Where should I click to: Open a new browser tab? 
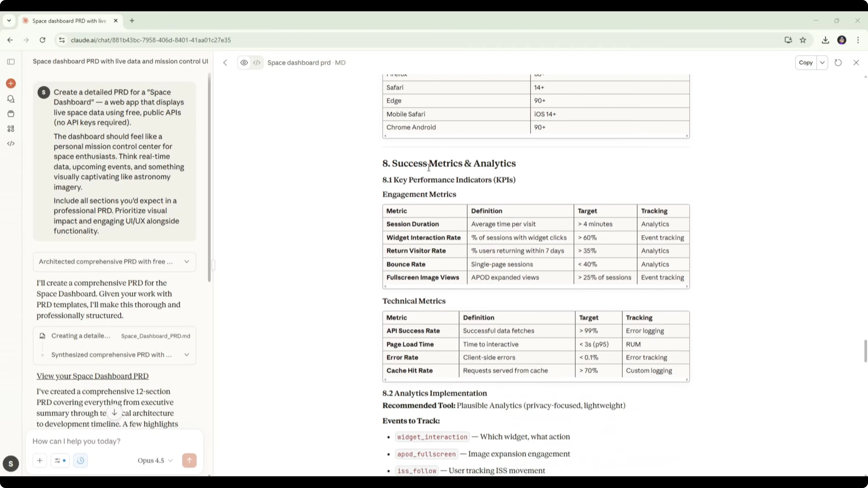pyautogui.click(x=132, y=21)
